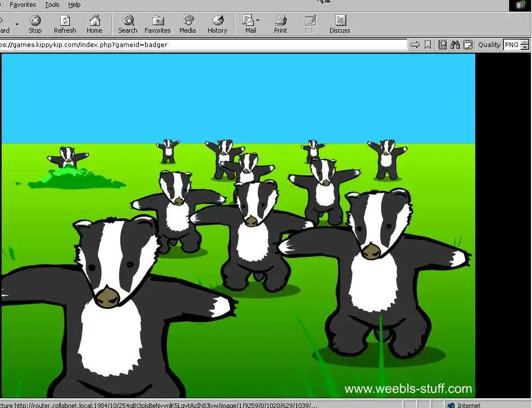Click the badger standing behind green bush
532x408 pixels.
click(x=68, y=156)
